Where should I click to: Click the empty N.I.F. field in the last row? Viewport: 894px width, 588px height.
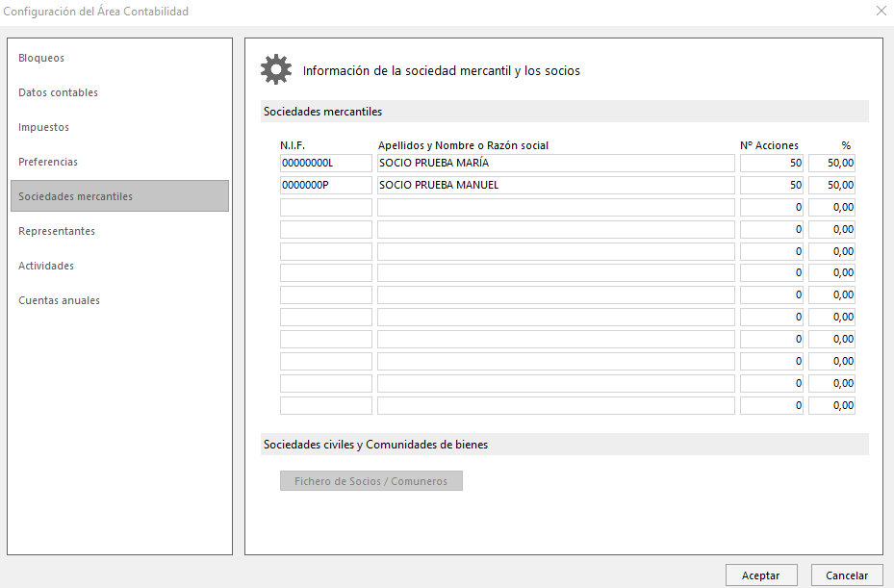tap(326, 405)
